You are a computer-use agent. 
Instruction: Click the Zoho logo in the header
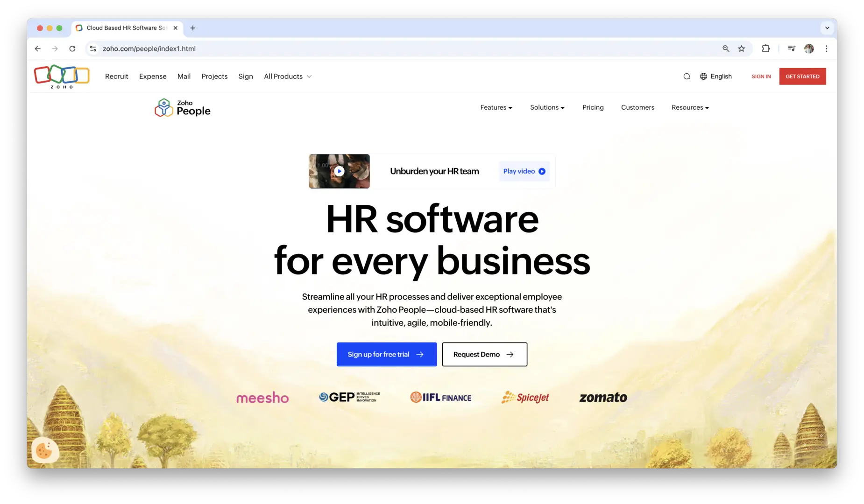point(62,77)
